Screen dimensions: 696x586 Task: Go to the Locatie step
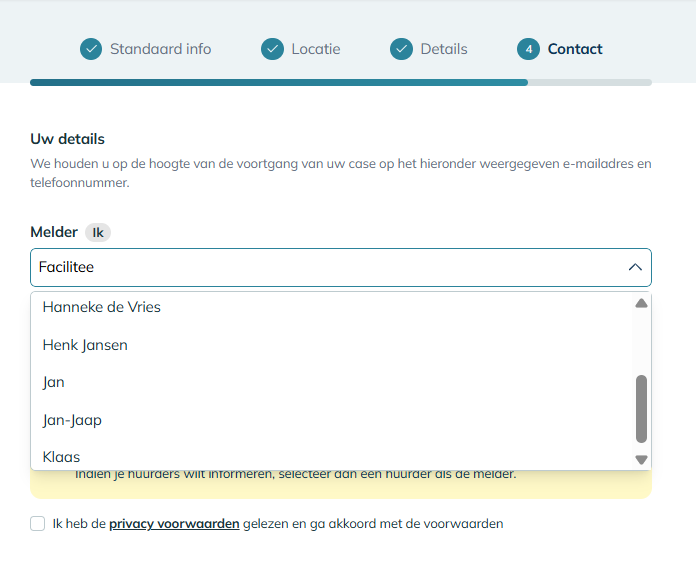click(315, 49)
